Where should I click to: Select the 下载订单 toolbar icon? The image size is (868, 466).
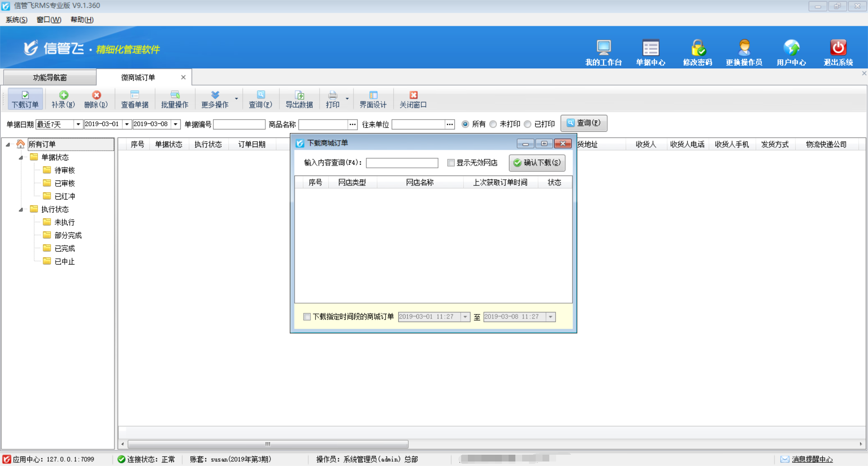25,99
